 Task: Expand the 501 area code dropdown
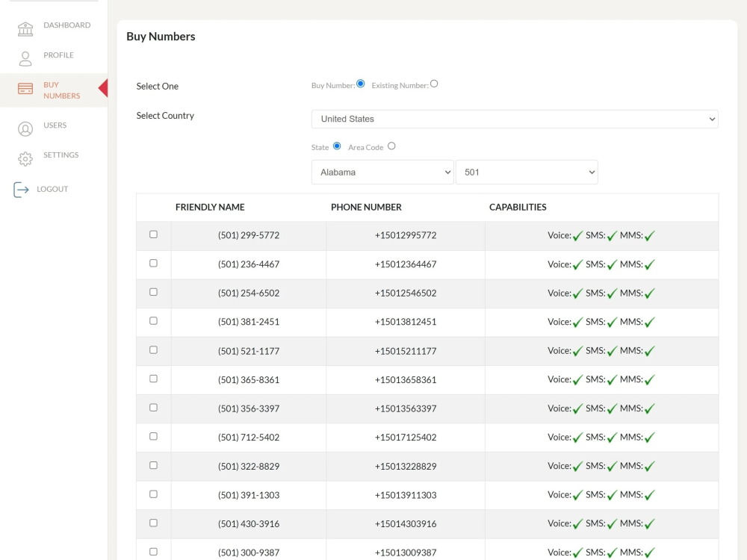coord(527,172)
